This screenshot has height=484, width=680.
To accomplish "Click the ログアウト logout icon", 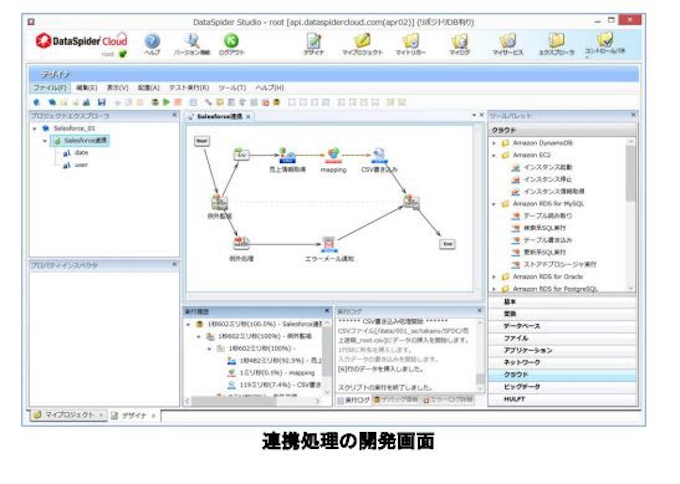I will pos(231,40).
